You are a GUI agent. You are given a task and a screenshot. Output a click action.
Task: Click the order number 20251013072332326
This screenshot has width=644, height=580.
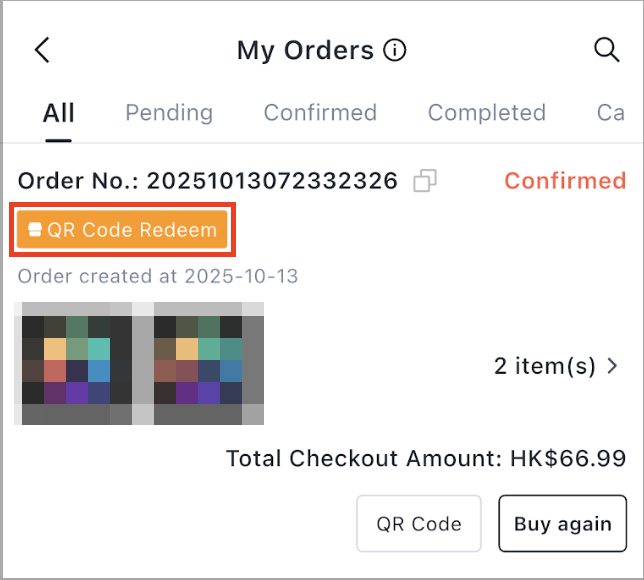[x=272, y=181]
